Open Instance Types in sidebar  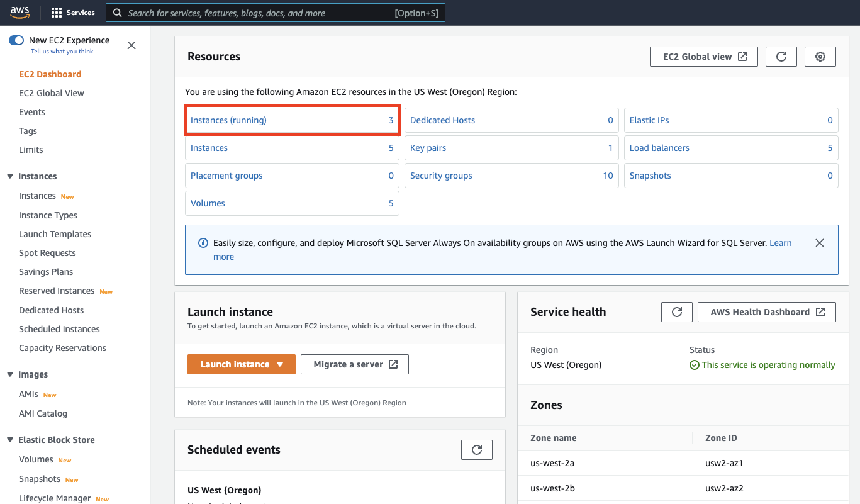pyautogui.click(x=48, y=215)
